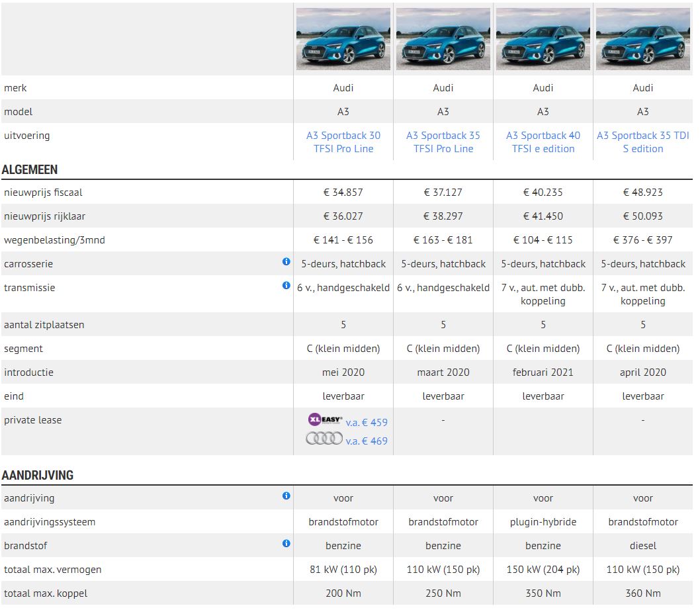The height and width of the screenshot is (610, 700).
Task: Click the 'merk' row label
Action: click(16, 88)
